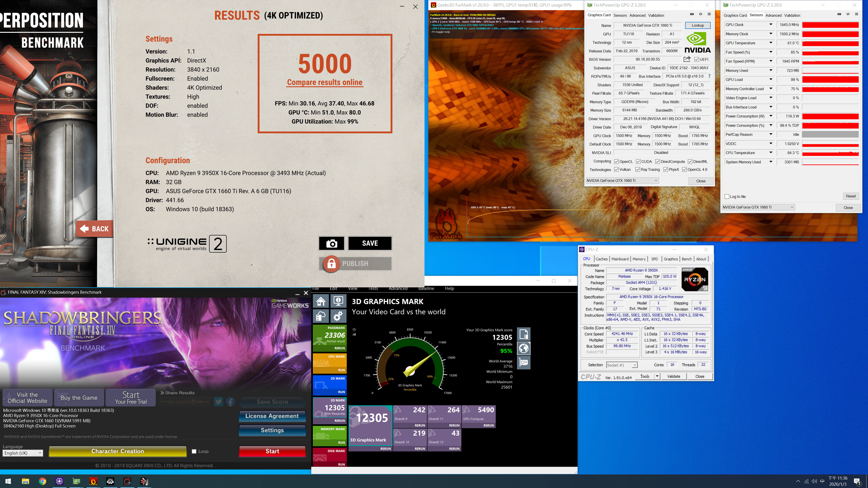This screenshot has width=868, height=488.
Task: Switch to Caches tab in CPU-Z
Action: (x=601, y=259)
